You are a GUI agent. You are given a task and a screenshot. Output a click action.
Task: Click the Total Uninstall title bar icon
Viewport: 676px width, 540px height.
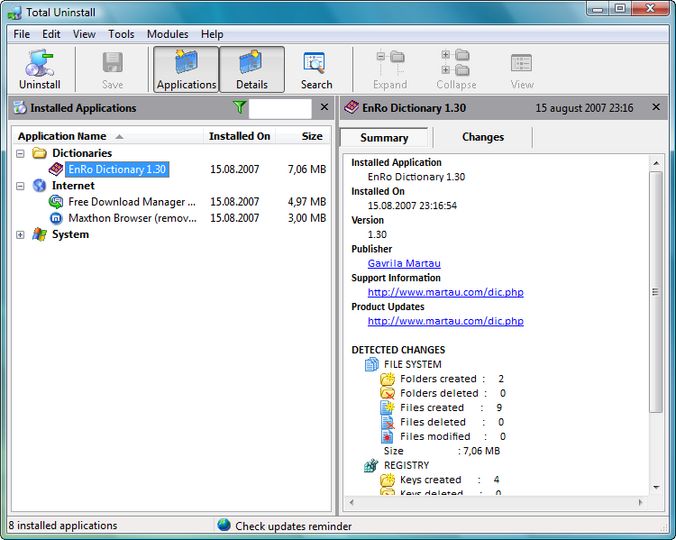15,12
